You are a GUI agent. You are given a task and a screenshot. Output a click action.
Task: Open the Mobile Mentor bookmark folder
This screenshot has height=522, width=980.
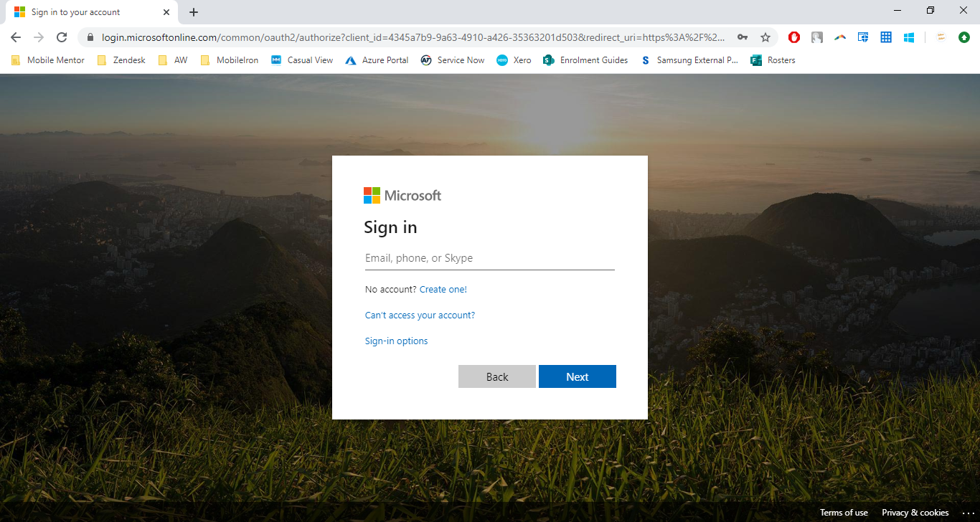click(48, 60)
